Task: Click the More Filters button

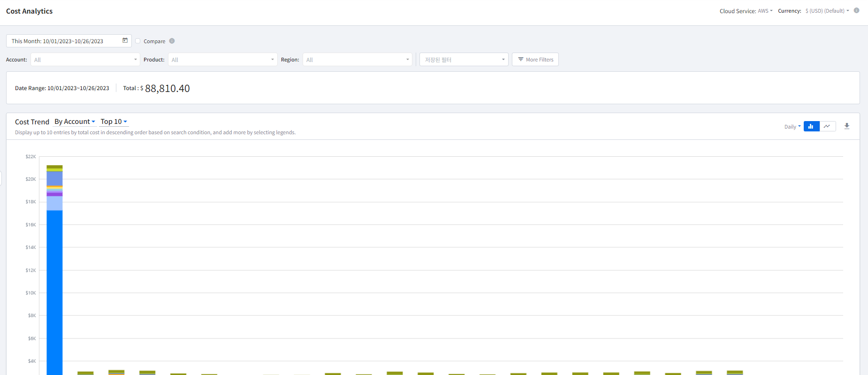Action: [535, 60]
